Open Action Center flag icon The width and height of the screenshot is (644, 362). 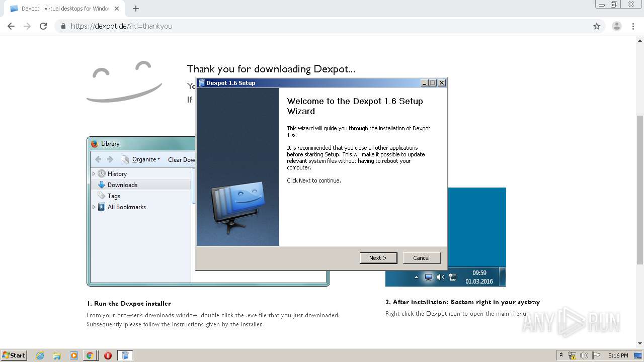[597, 355]
